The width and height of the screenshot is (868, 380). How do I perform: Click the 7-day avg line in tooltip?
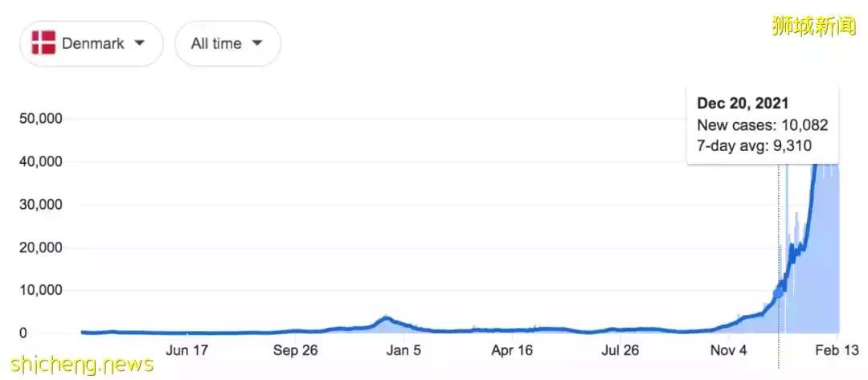(754, 145)
